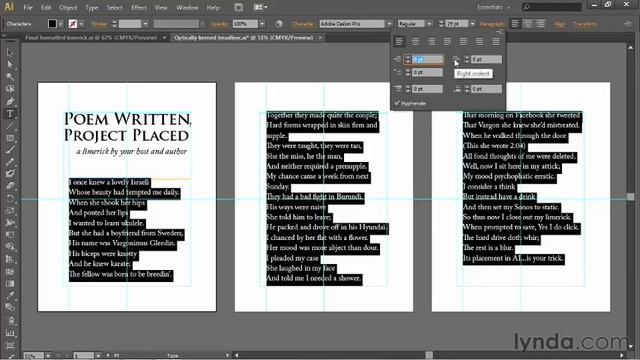This screenshot has height=360, width=640.
Task: Select the Shape Builder tool
Action: [x=10, y=247]
